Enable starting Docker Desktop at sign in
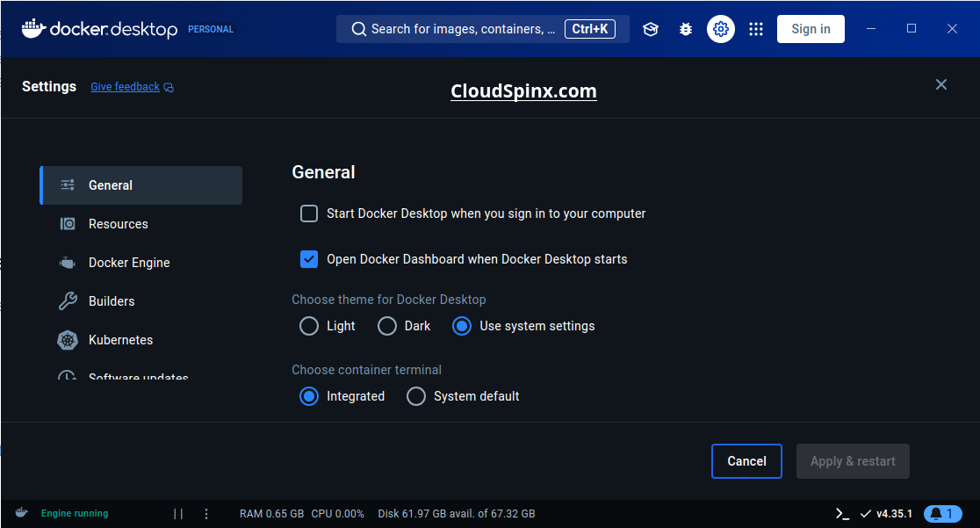The height and width of the screenshot is (528, 980). (309, 213)
